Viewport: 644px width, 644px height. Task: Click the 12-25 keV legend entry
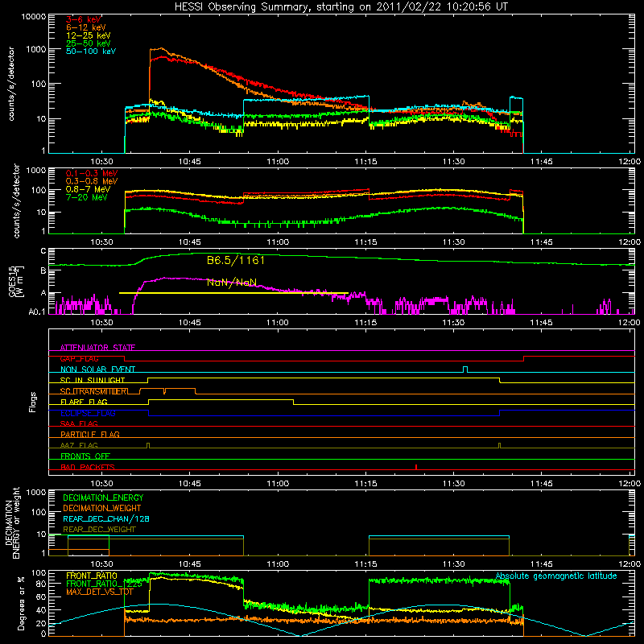coord(89,35)
